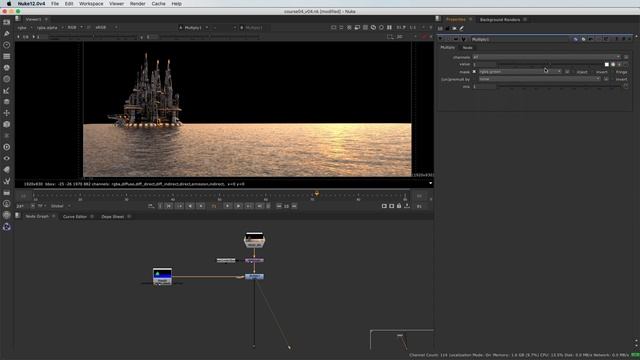Image resolution: width=640 pixels, height=360 pixels.
Task: Open the (un)premult by dropdown
Action: pyautogui.click(x=540, y=79)
